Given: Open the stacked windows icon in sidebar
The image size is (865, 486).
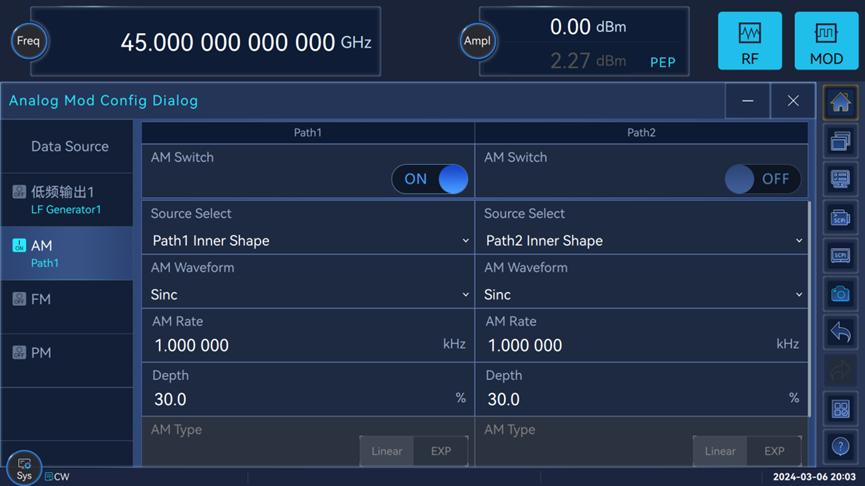Looking at the screenshot, I should tap(840, 141).
